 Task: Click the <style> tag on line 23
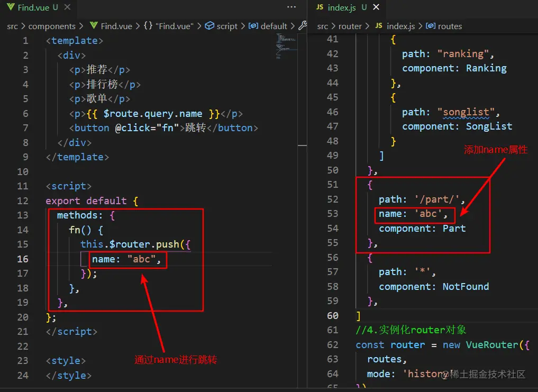click(x=66, y=361)
